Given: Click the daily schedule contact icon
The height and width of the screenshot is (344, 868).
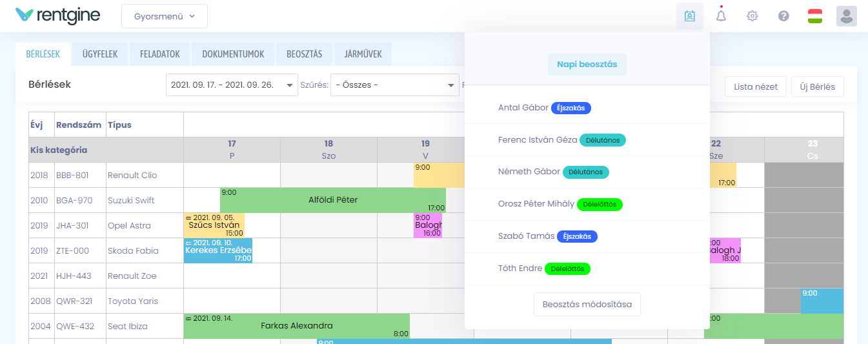Looking at the screenshot, I should (x=689, y=16).
